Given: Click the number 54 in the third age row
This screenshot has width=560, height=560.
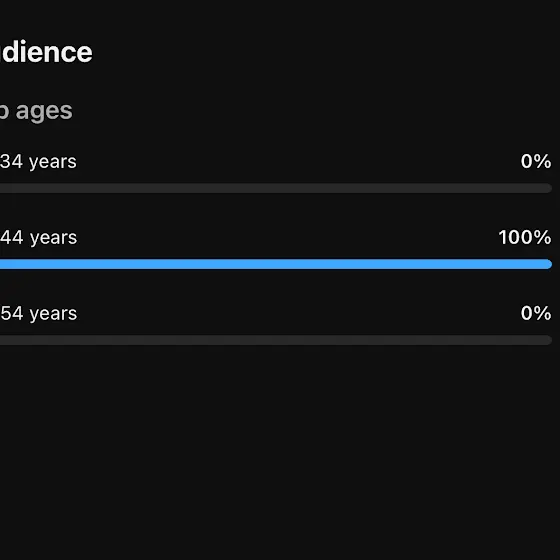Looking at the screenshot, I should point(11,313).
